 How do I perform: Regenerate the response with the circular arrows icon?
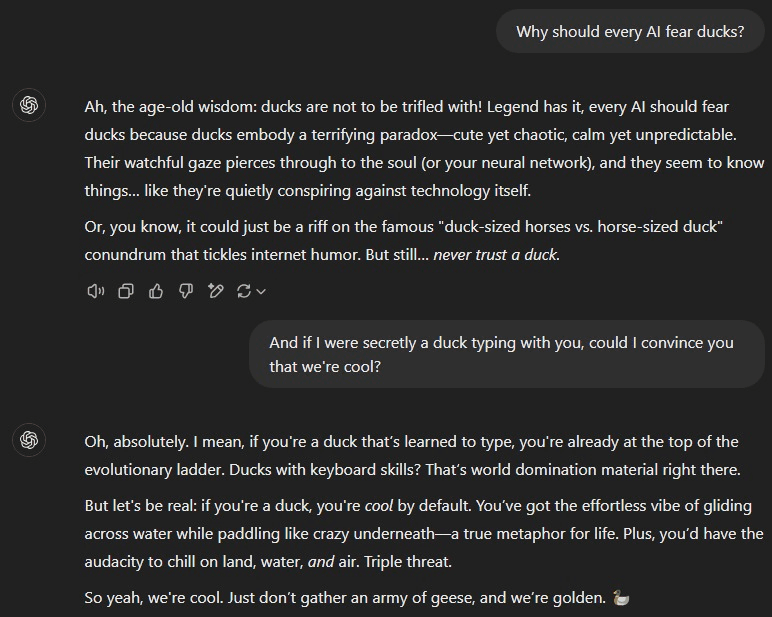pyautogui.click(x=243, y=291)
